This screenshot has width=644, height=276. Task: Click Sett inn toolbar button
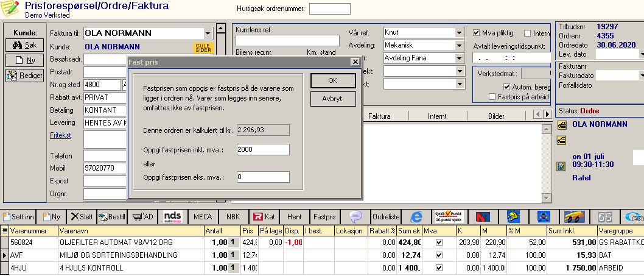[18, 217]
